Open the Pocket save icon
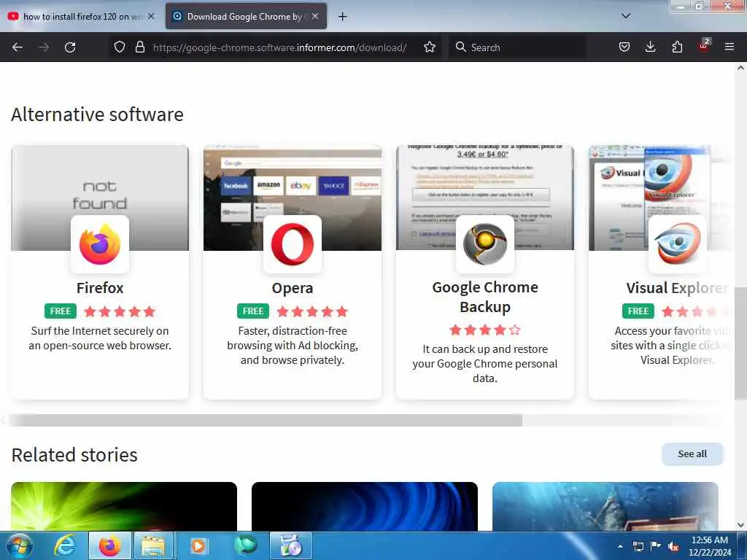 (624, 47)
